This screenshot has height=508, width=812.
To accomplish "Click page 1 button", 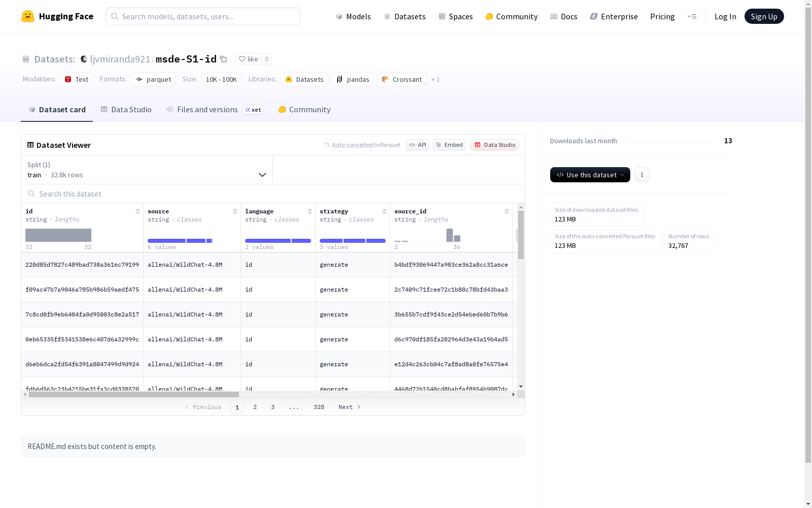I will 237,407.
